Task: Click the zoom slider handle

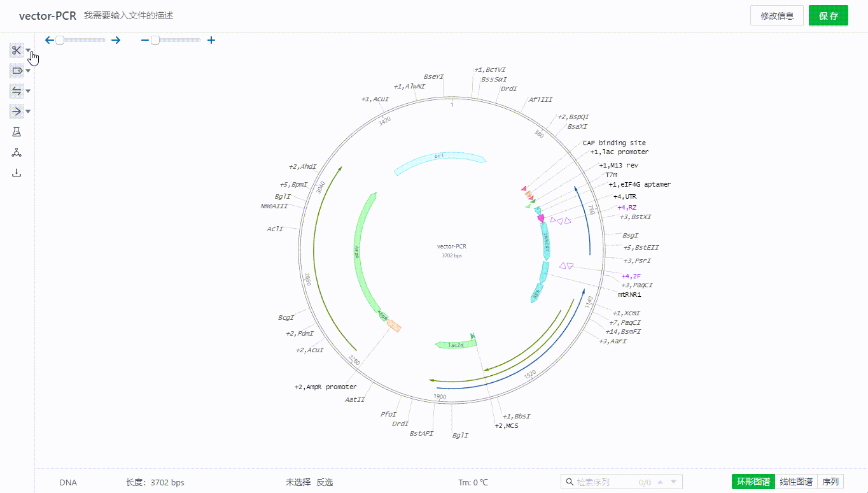Action: [155, 40]
